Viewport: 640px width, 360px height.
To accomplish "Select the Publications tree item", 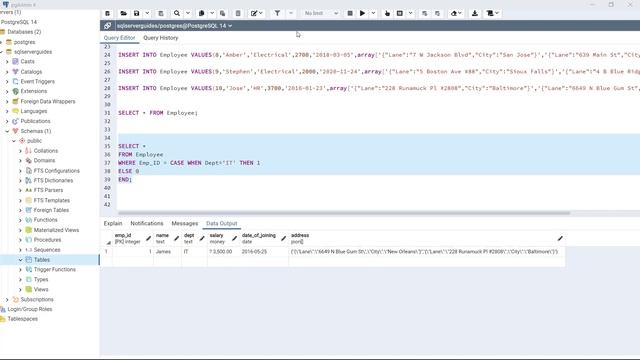I will [x=36, y=121].
